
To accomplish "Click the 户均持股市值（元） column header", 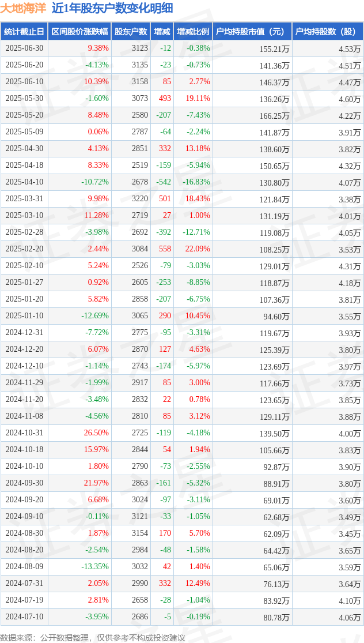I will coord(252,32).
